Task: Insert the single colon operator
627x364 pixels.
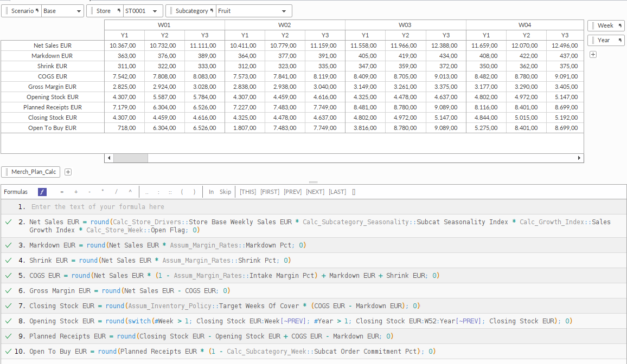Action: pyautogui.click(x=158, y=192)
